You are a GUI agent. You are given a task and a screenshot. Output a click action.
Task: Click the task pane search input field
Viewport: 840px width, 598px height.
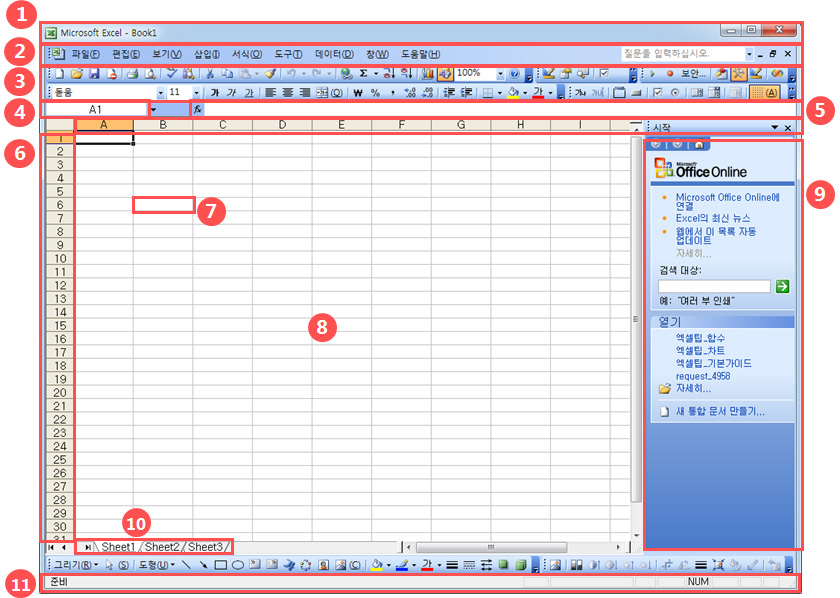point(714,286)
